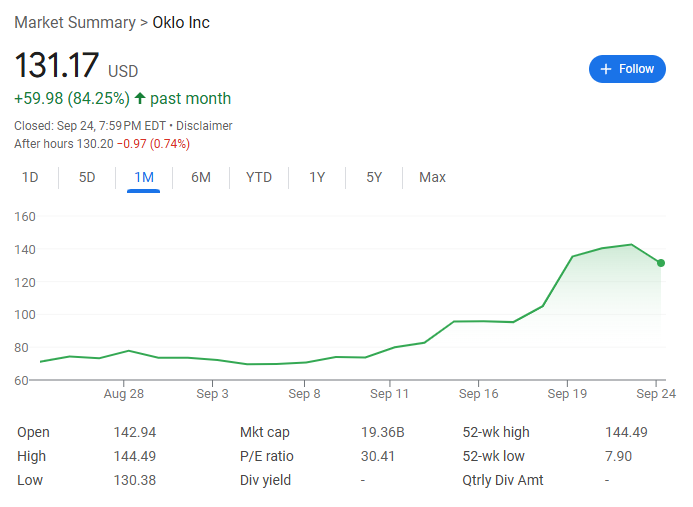Click the Follow button

coord(627,69)
